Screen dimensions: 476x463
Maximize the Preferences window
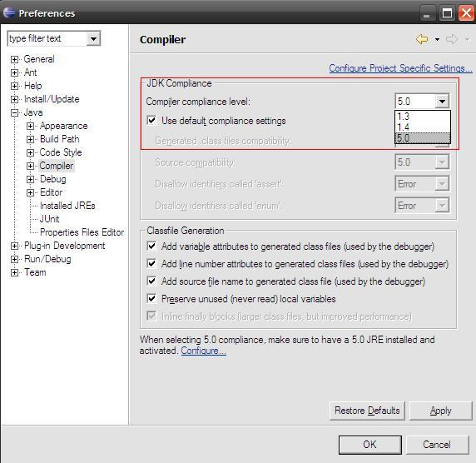coord(447,13)
